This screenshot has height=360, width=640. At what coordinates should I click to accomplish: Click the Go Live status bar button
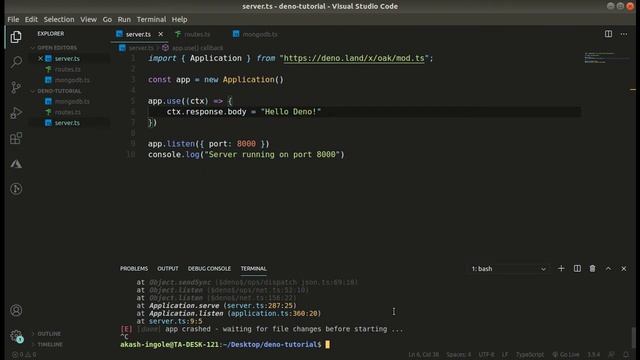pos(566,355)
